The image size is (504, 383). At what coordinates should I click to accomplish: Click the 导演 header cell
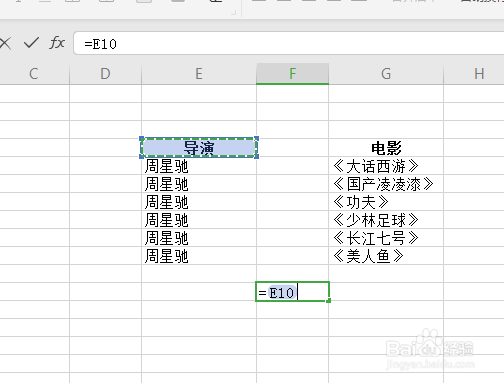coord(199,147)
